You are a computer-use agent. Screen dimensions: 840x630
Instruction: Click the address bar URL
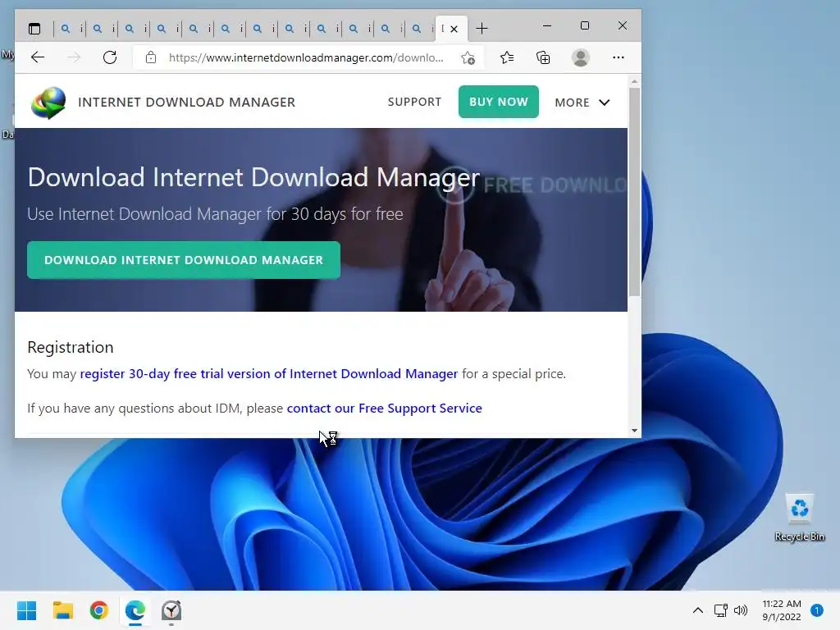coord(306,57)
